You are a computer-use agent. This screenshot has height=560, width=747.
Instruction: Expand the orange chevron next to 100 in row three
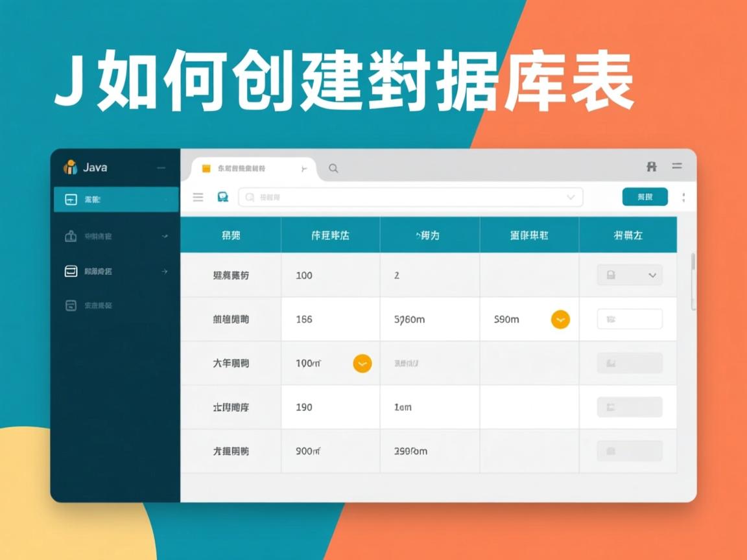click(x=362, y=364)
